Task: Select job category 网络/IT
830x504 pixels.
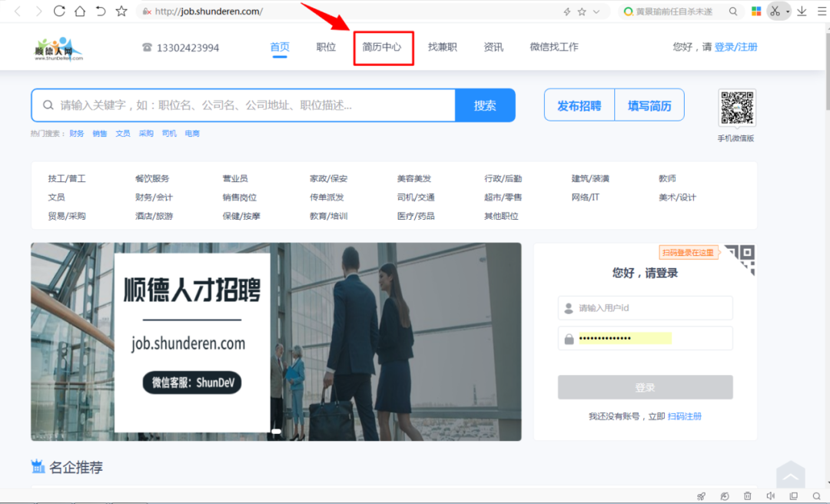Action: pyautogui.click(x=586, y=197)
